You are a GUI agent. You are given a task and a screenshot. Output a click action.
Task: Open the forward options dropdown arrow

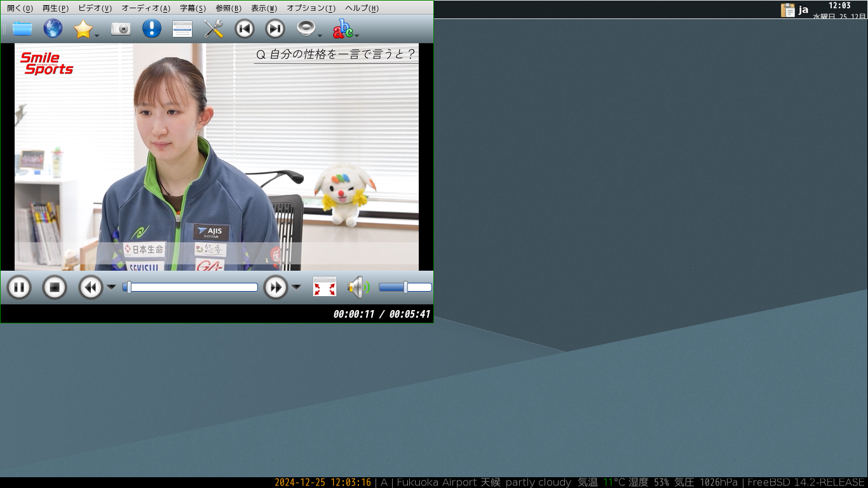click(x=296, y=287)
